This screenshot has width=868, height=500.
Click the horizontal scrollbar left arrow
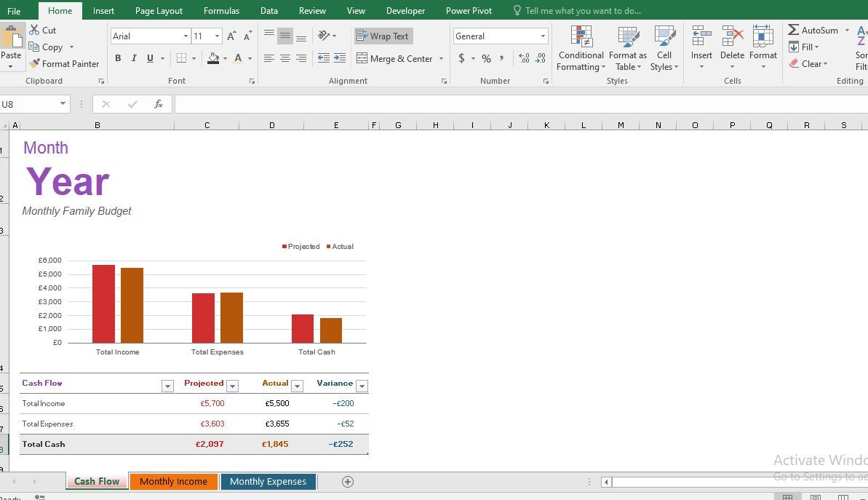pos(606,482)
